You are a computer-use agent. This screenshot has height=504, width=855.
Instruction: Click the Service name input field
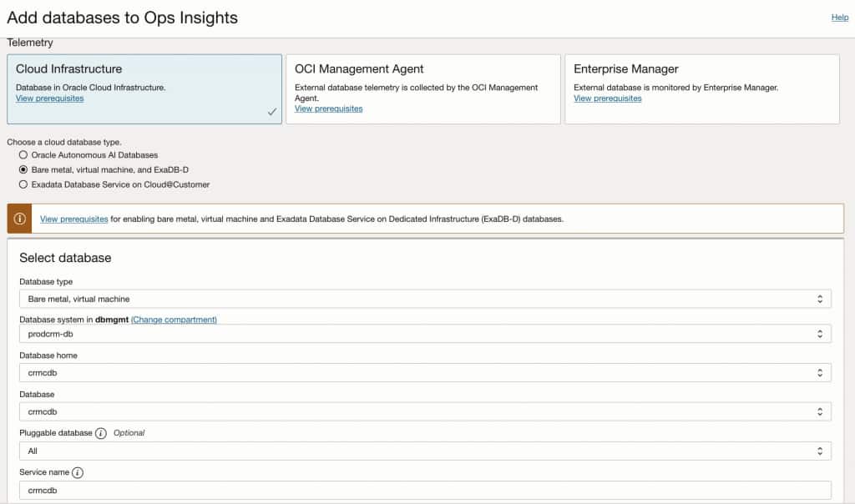[425, 491]
